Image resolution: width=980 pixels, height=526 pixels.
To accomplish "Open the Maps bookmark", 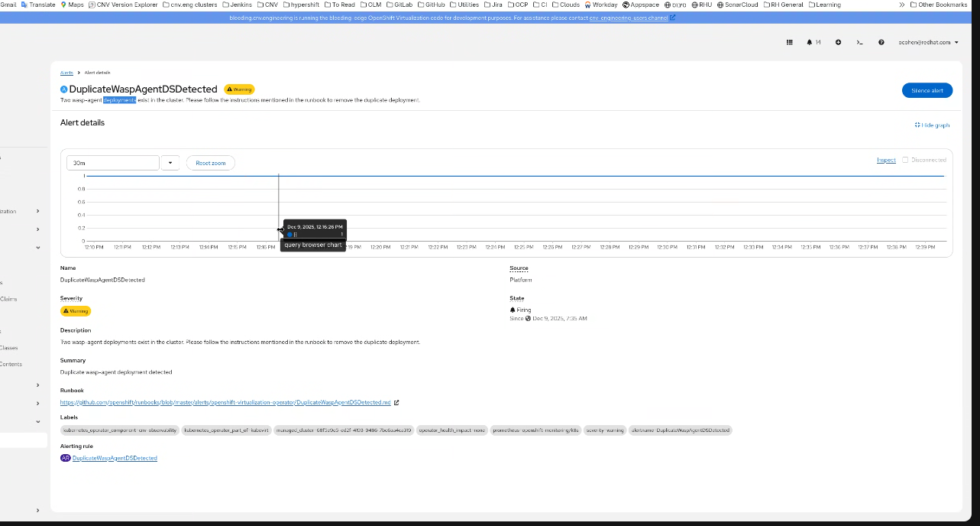I will pos(73,5).
